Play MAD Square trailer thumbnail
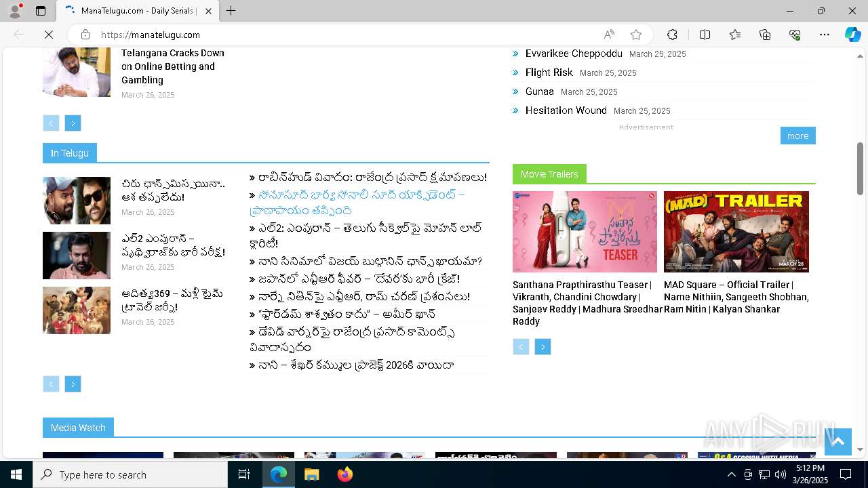 [x=736, y=232]
